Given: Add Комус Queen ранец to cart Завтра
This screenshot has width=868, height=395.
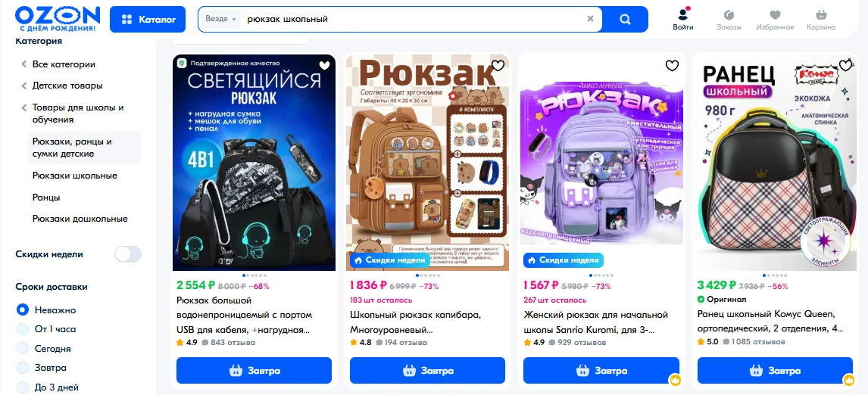Looking at the screenshot, I should (775, 371).
